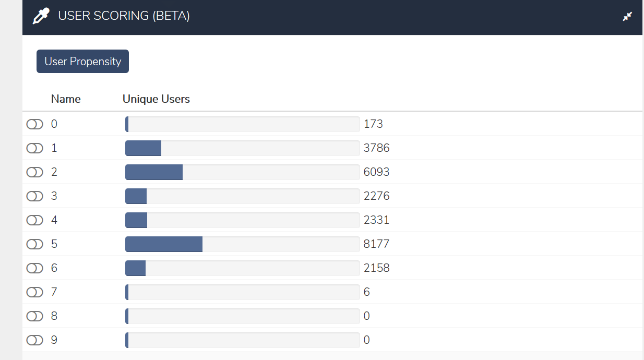The image size is (644, 360).
Task: Switch on the toggle next to score 3
Action: 35,196
